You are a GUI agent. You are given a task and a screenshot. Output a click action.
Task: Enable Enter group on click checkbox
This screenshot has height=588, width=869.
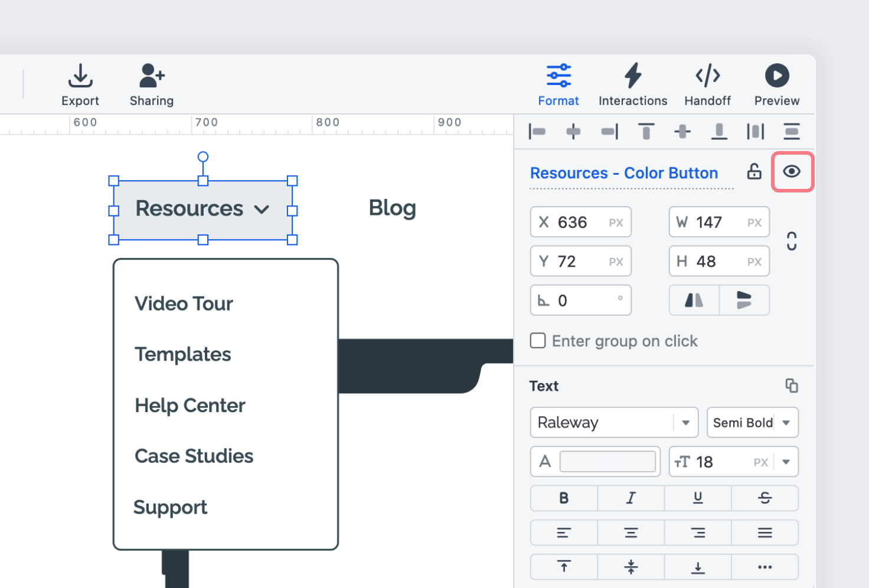point(538,341)
